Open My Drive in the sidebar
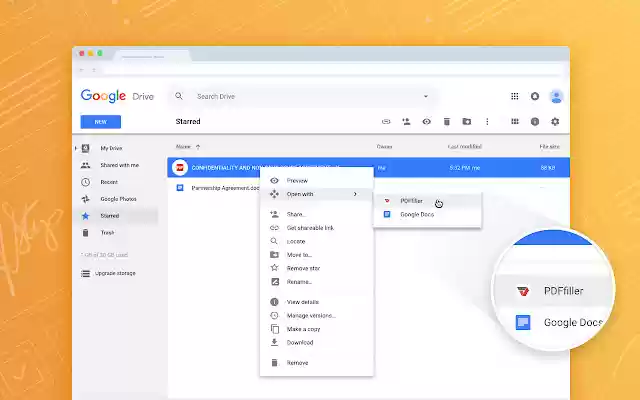640x400 pixels. tap(111, 148)
